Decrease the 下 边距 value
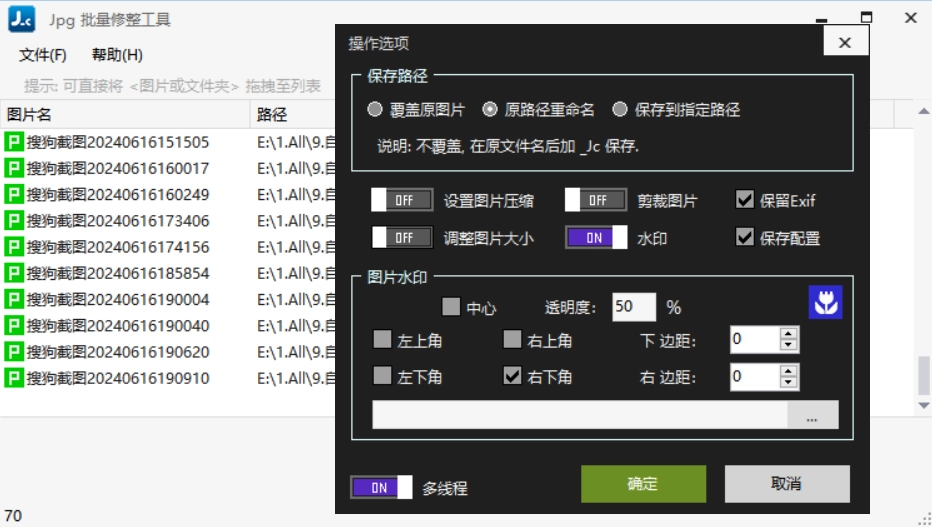The height and width of the screenshot is (527, 932). (788, 345)
